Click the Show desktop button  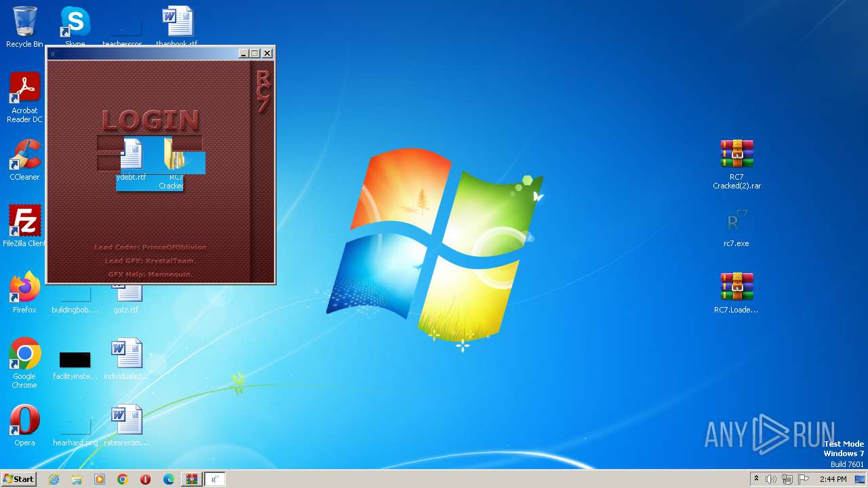(861, 479)
